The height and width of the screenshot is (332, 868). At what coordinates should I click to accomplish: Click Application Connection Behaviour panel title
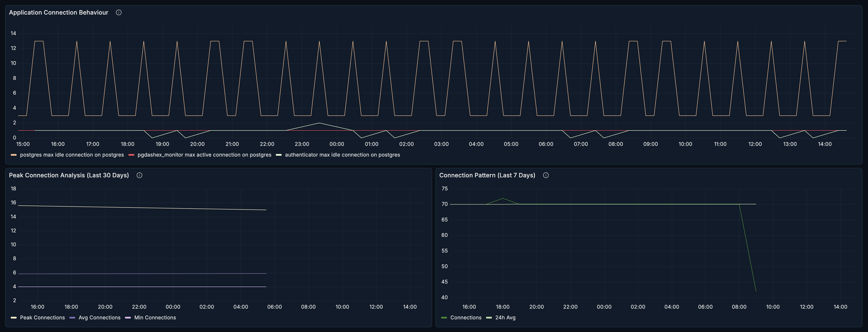click(x=59, y=12)
